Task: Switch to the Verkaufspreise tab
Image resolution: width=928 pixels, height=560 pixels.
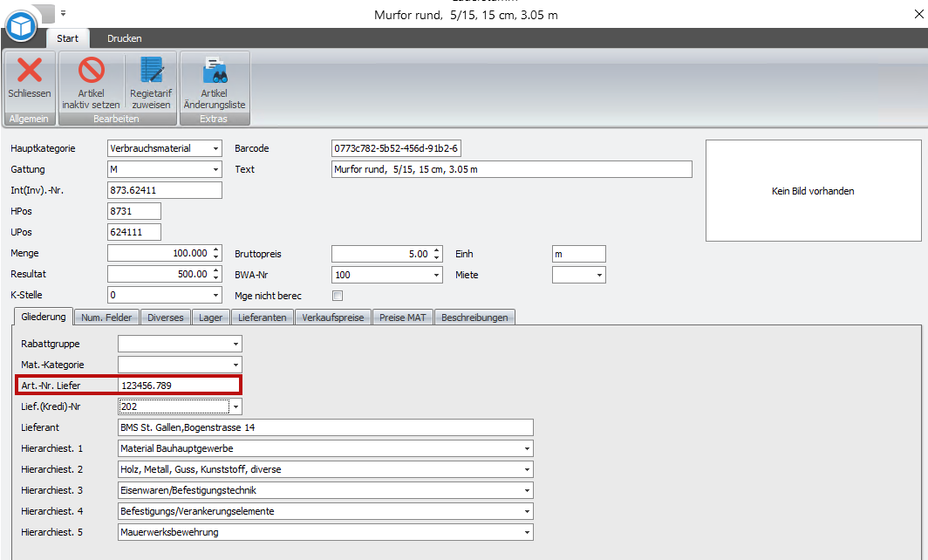Action: coord(334,318)
